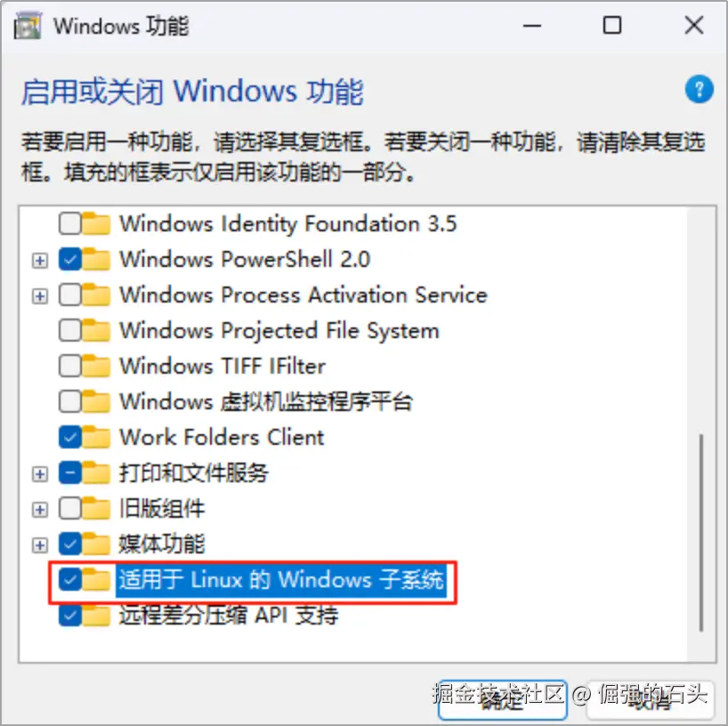The width and height of the screenshot is (728, 726).
Task: Uncheck 适用于 Linux 的 Windows 子系统 checkbox
Action: pos(70,580)
